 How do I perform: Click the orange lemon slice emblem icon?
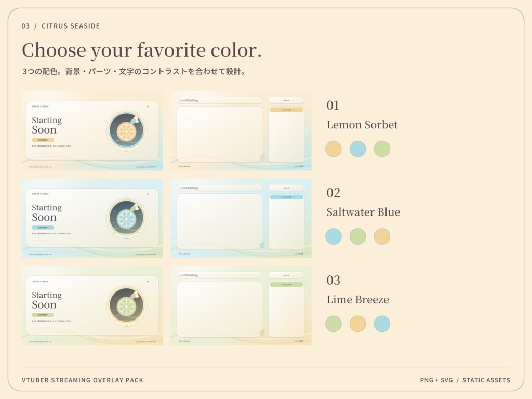click(x=127, y=130)
